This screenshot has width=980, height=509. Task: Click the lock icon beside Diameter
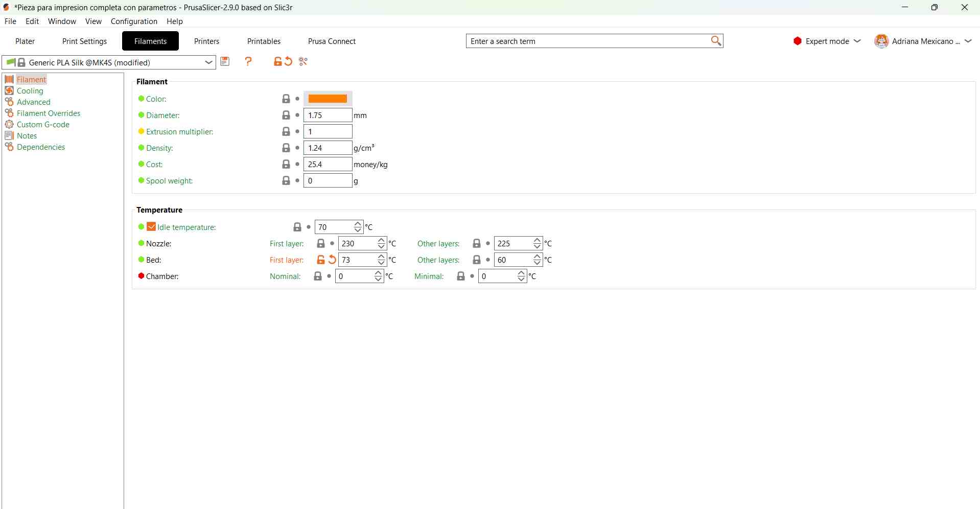(x=287, y=115)
